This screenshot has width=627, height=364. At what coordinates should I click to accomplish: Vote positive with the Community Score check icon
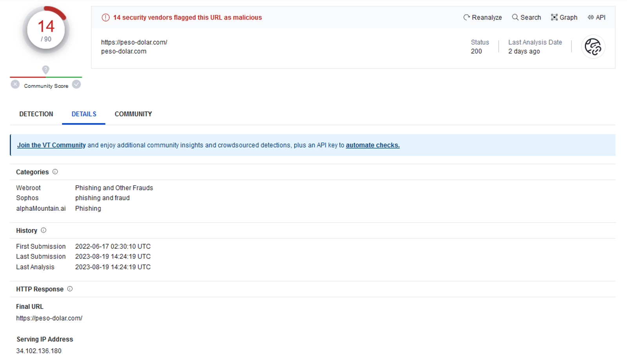[x=76, y=84]
